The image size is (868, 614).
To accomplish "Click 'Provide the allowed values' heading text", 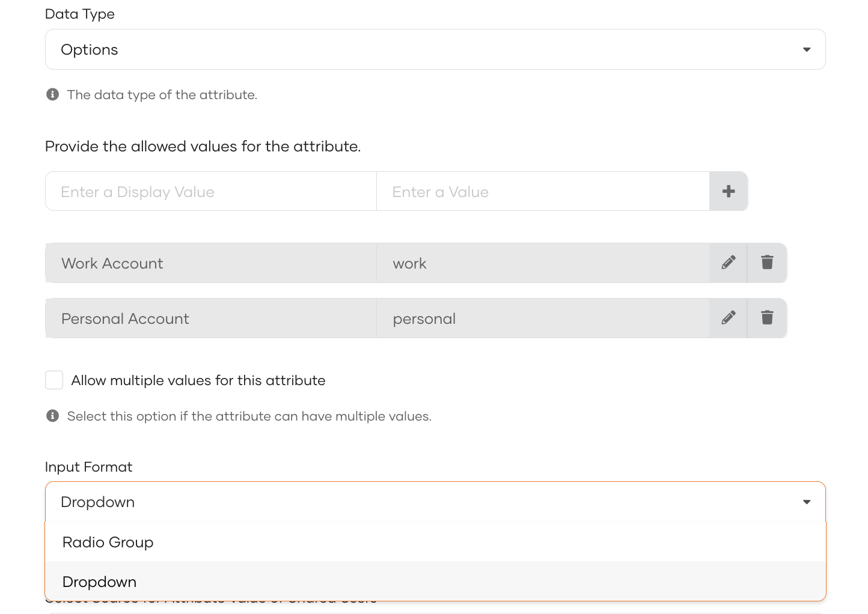I will point(203,147).
